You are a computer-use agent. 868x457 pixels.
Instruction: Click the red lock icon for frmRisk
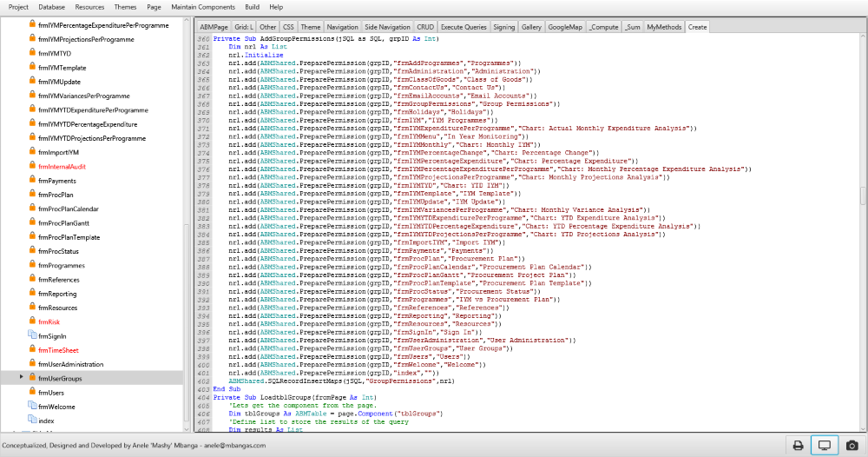tap(32, 321)
